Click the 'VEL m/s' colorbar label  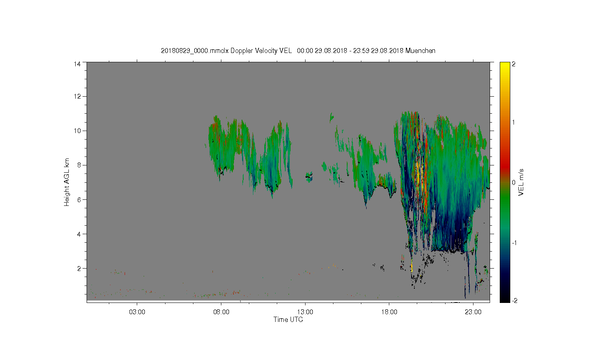pos(521,182)
